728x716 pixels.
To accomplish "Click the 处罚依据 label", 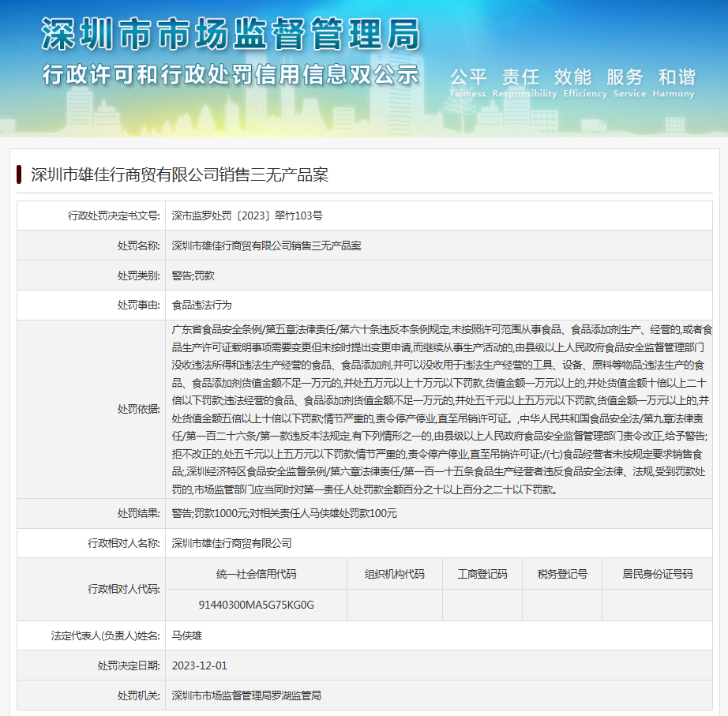I will (138, 409).
